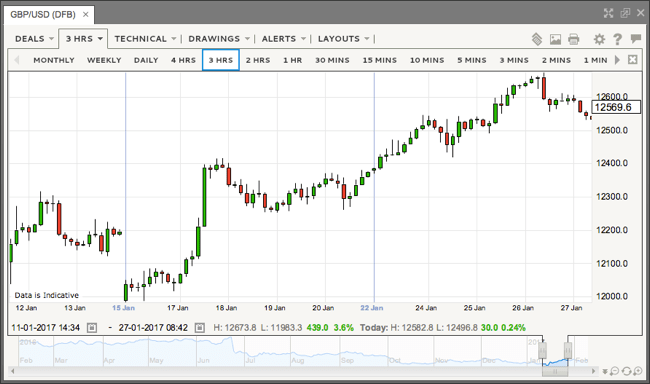Open the start date calendar picker
650x384 pixels.
point(92,328)
